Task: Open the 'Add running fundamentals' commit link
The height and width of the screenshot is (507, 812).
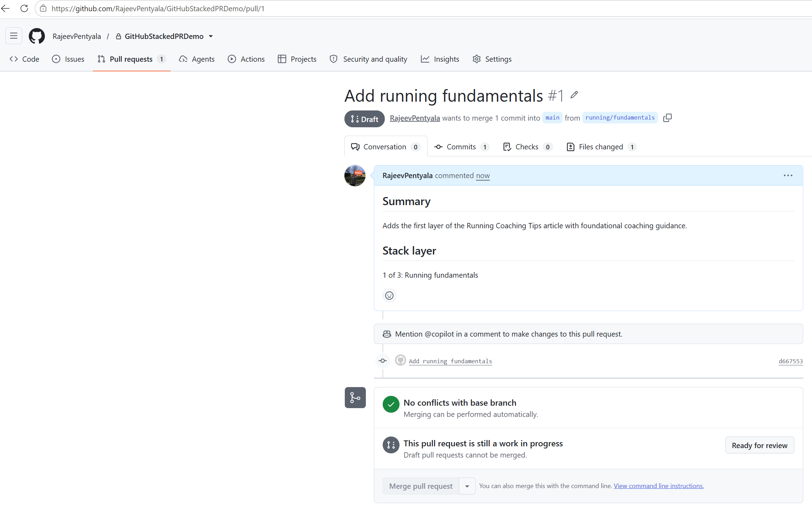Action: 450,361
